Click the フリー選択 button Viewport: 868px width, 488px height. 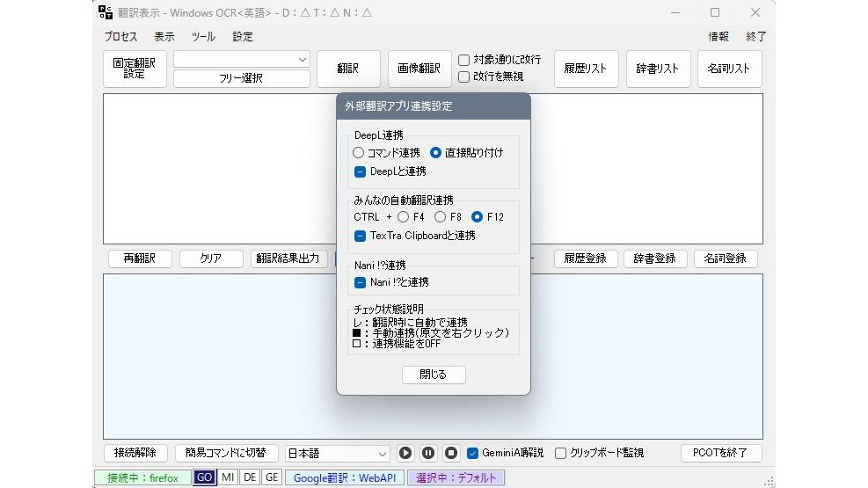pyautogui.click(x=241, y=78)
